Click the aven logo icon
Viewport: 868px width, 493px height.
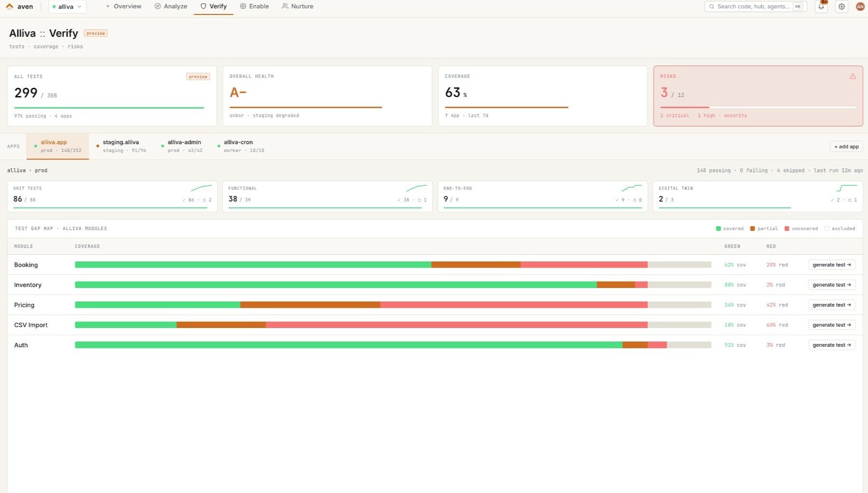(10, 7)
